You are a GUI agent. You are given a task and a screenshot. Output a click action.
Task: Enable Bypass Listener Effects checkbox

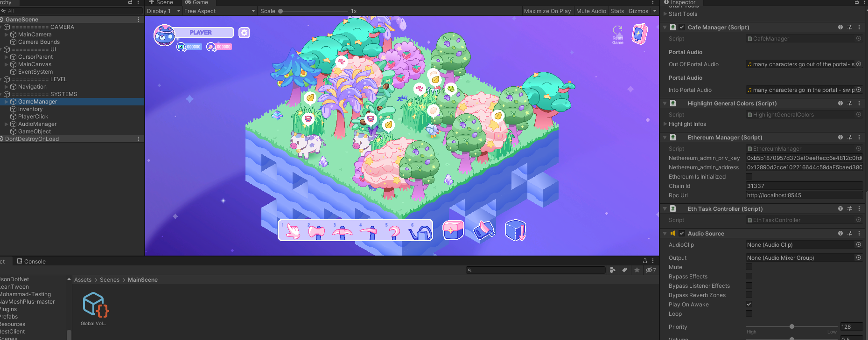(749, 286)
